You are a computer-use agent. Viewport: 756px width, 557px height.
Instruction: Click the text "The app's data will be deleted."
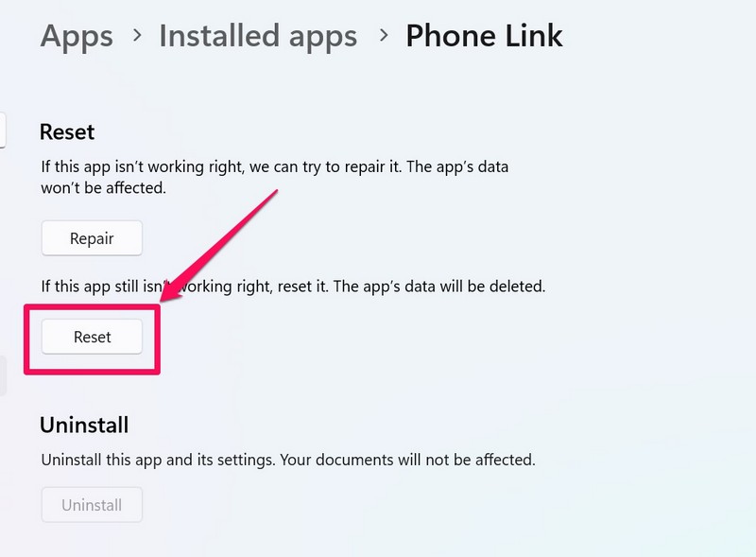tap(439, 287)
